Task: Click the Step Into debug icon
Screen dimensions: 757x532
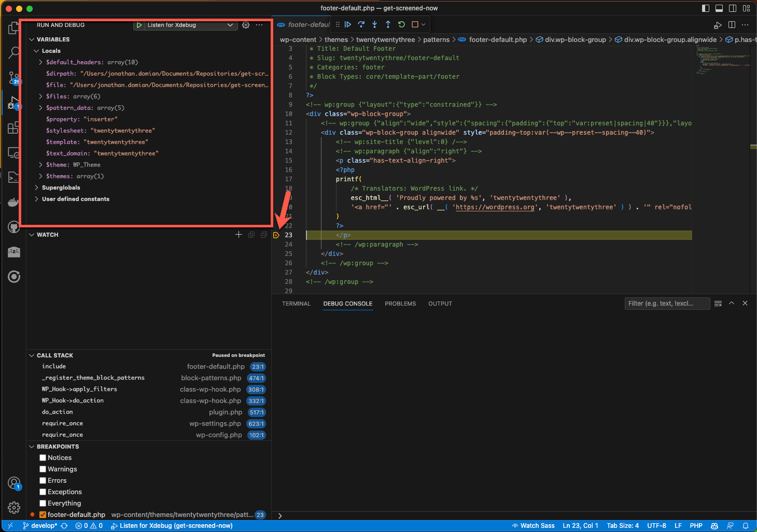Action: click(x=374, y=24)
